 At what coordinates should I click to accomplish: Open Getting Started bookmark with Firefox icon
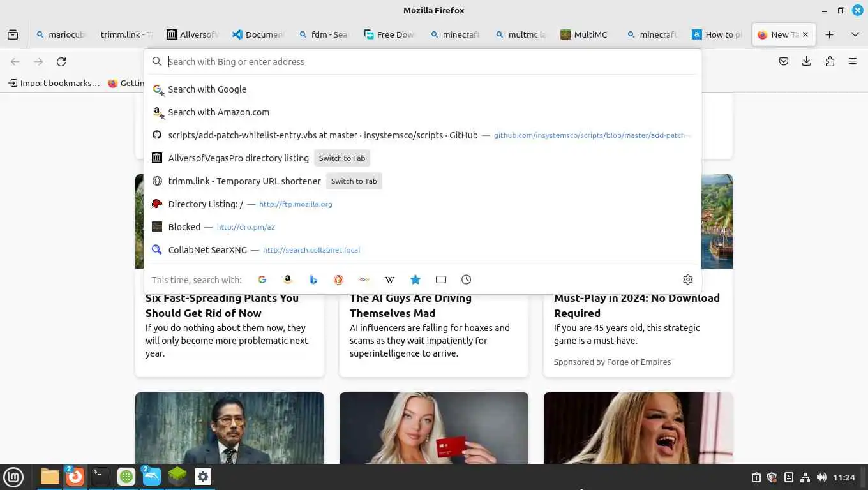(126, 83)
